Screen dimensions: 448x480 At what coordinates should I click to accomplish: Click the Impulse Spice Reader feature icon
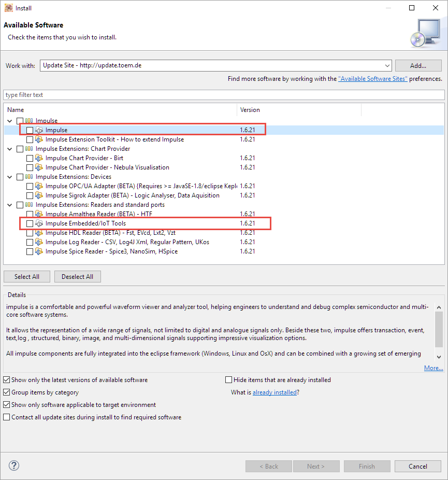tap(39, 251)
